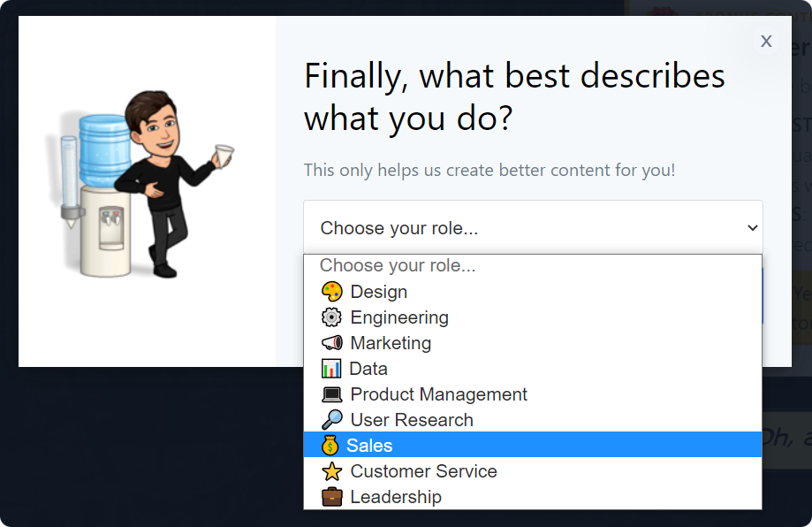Click the Choose your role dropdown arrow
812x527 pixels.
click(x=753, y=227)
